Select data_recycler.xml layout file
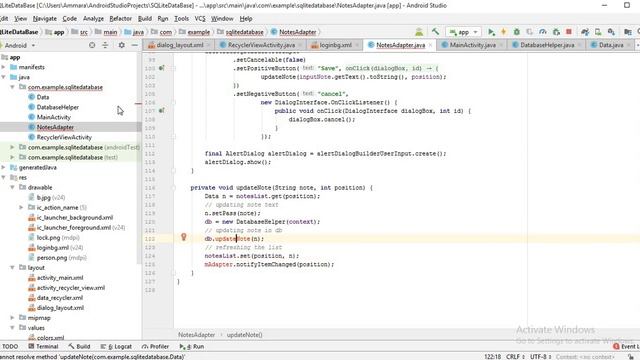This screenshot has height=360, width=640. 60,298
